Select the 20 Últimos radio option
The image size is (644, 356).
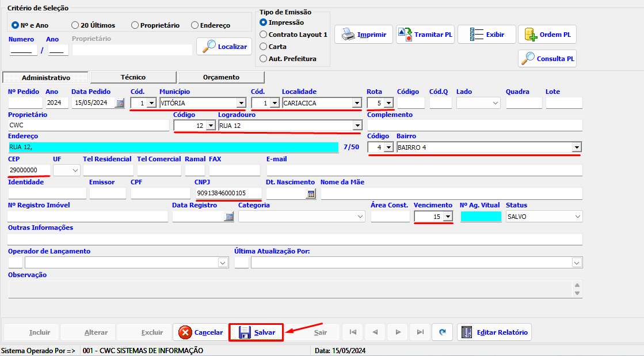(x=75, y=25)
